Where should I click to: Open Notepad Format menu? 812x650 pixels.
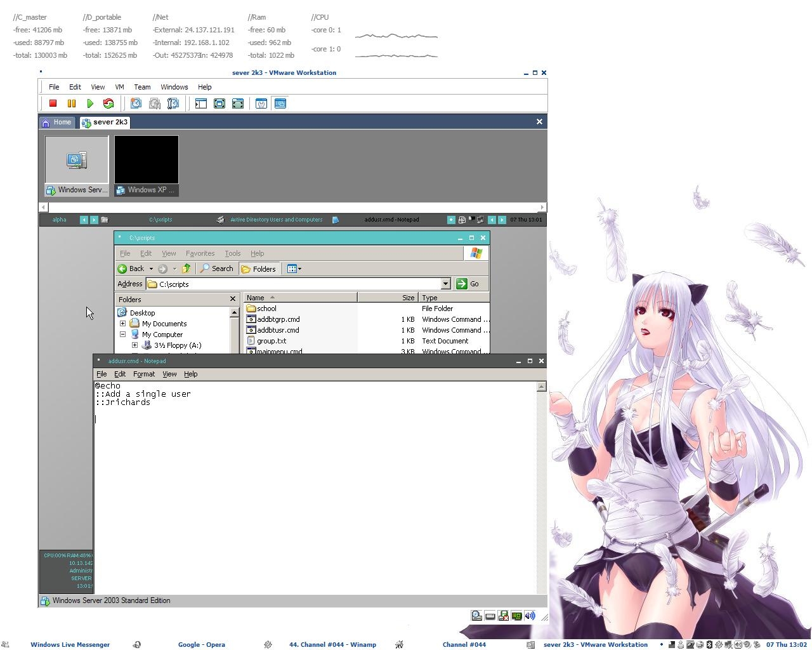coord(144,374)
